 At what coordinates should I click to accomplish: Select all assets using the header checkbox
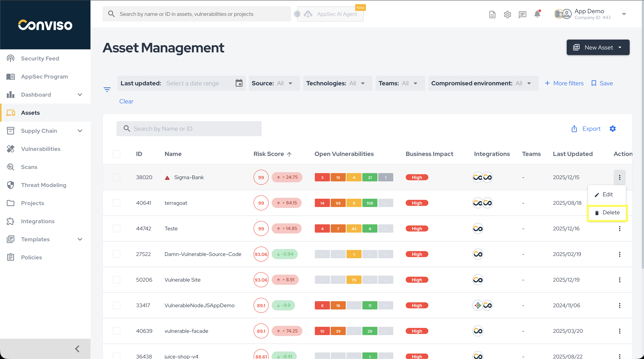tap(117, 154)
